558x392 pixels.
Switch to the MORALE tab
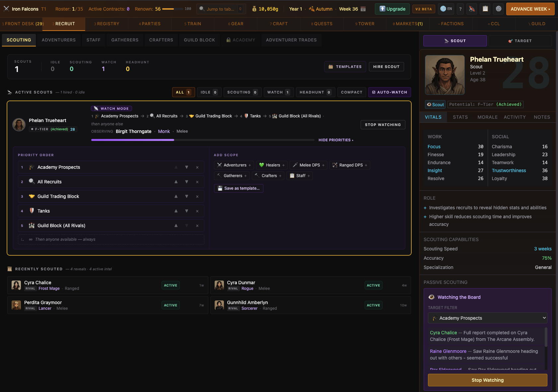[x=487, y=117]
